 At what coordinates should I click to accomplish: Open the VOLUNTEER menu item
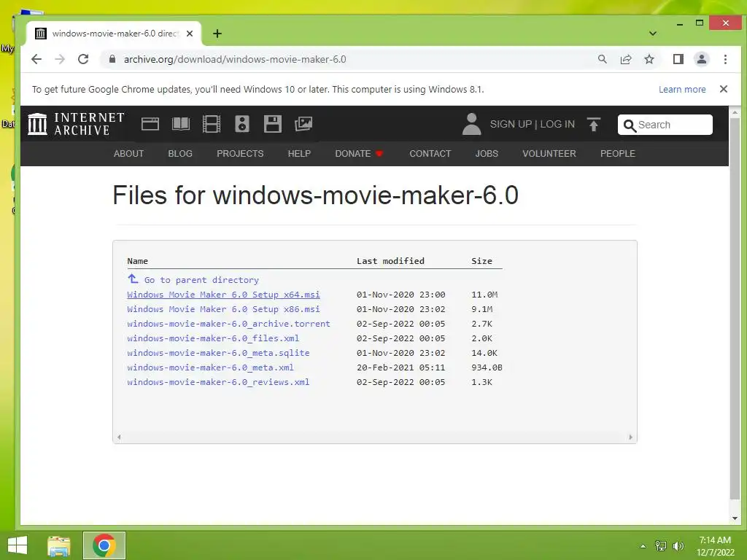(549, 153)
